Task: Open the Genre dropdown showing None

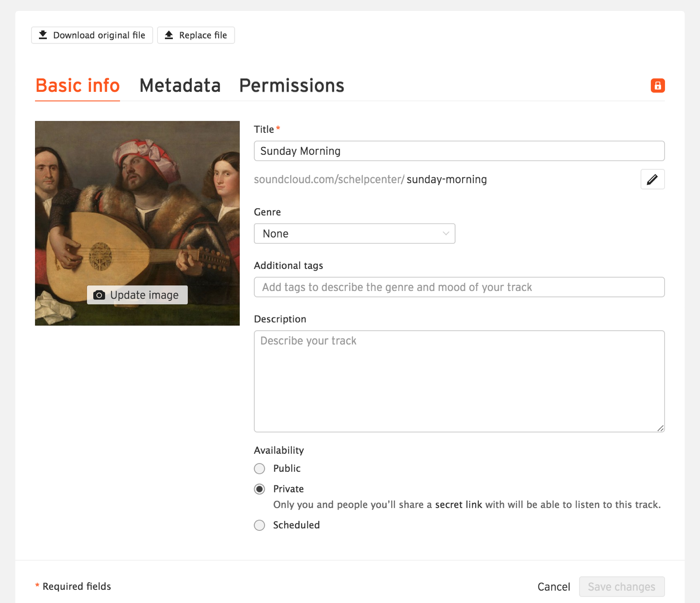Action: tap(355, 234)
